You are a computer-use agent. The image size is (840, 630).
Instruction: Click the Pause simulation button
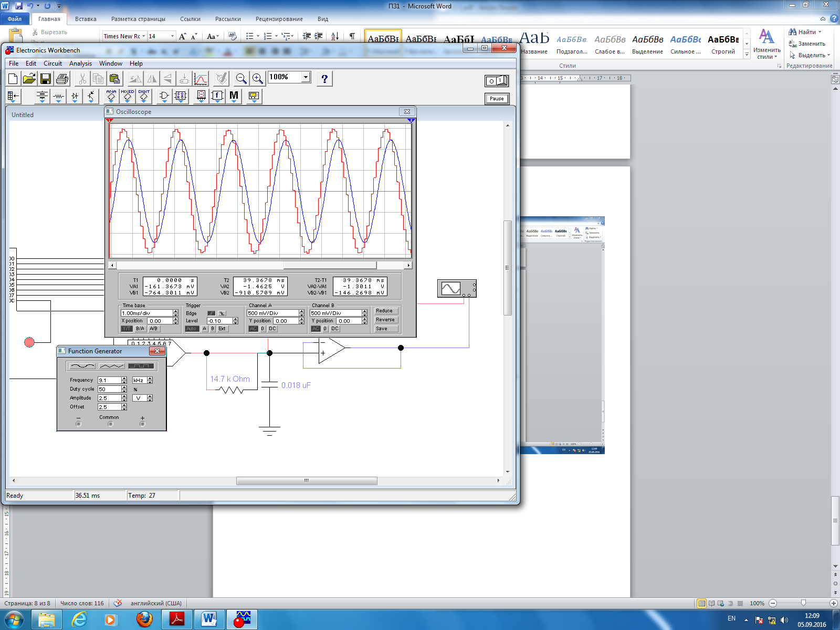[497, 99]
